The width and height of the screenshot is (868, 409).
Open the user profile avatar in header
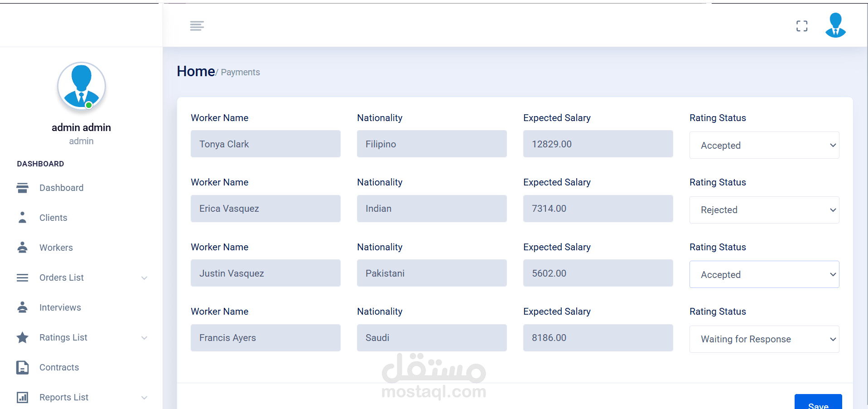tap(835, 25)
